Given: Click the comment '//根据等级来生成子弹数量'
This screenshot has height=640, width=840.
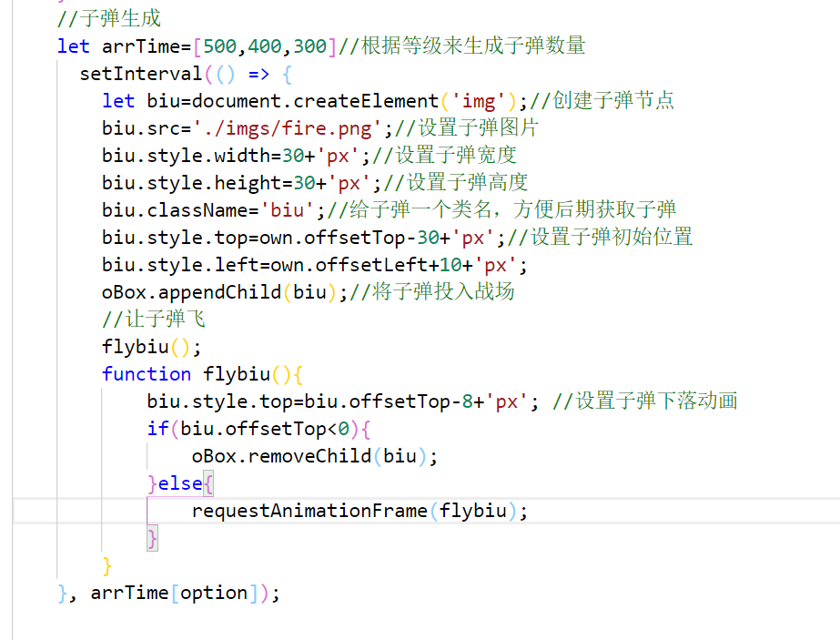Looking at the screenshot, I should pyautogui.click(x=461, y=46).
